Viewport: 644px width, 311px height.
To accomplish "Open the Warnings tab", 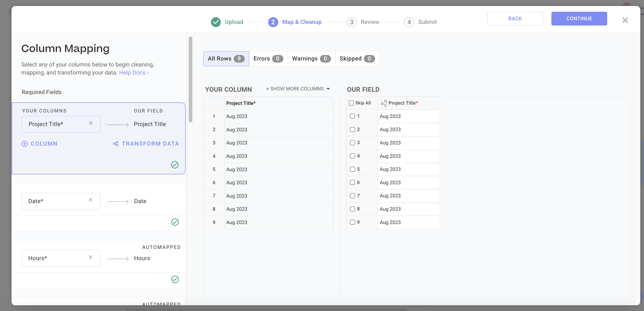I will pos(311,59).
